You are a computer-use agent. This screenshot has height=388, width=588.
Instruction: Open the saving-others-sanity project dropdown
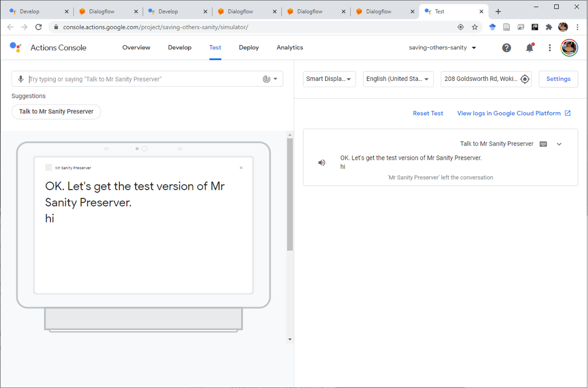click(442, 48)
